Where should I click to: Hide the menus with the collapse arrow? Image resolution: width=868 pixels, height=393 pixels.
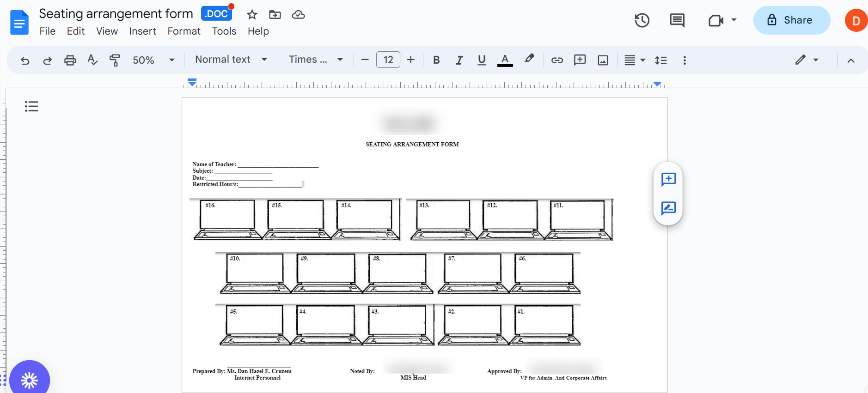[x=851, y=60]
